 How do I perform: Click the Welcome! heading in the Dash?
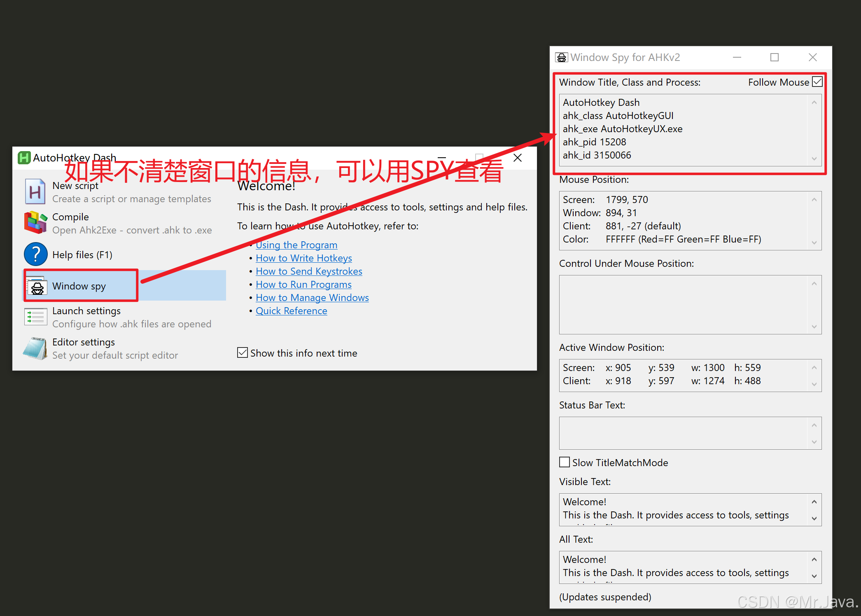(x=266, y=186)
